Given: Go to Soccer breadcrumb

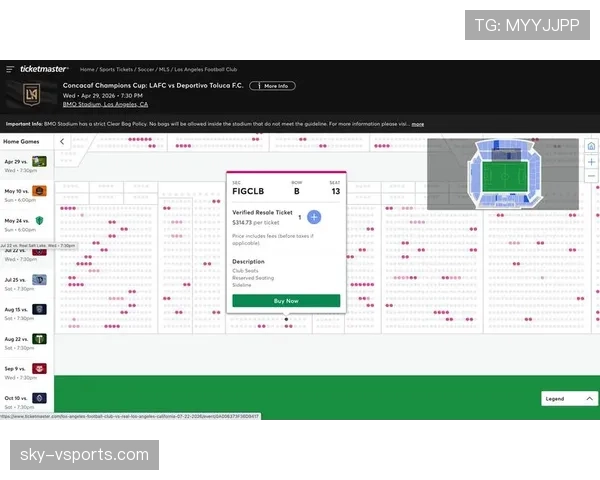Looking at the screenshot, I should tap(145, 69).
